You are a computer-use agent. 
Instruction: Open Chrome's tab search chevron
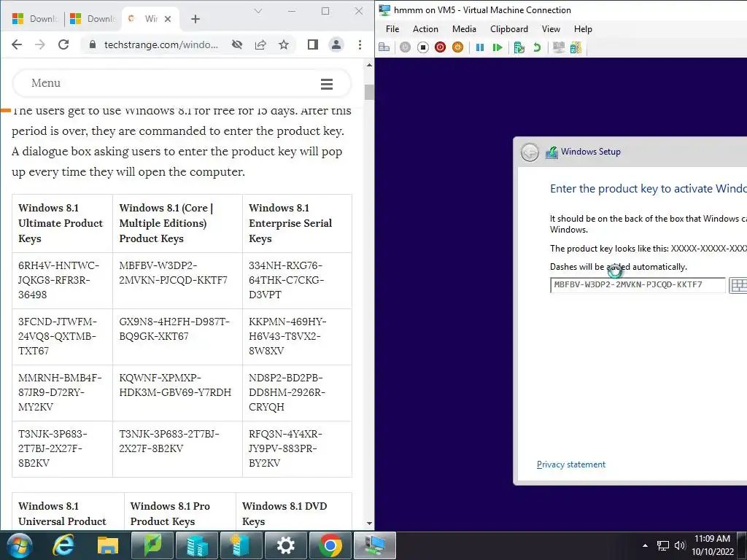(258, 11)
